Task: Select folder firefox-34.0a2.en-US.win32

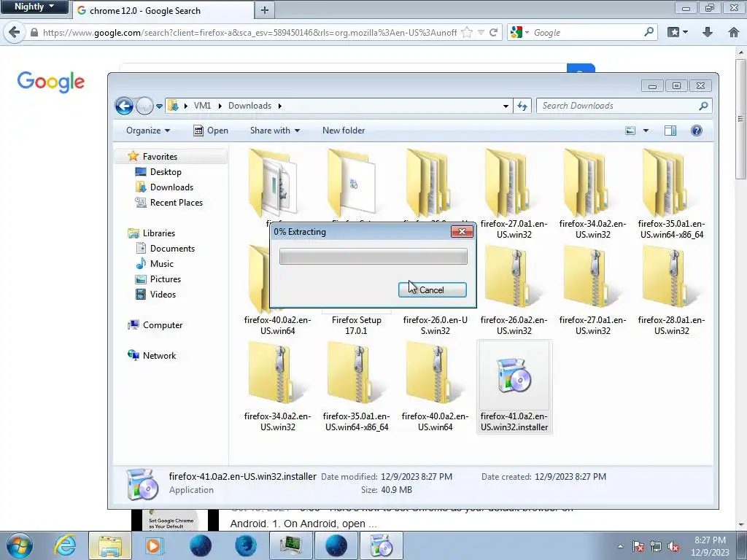Action: click(x=592, y=194)
